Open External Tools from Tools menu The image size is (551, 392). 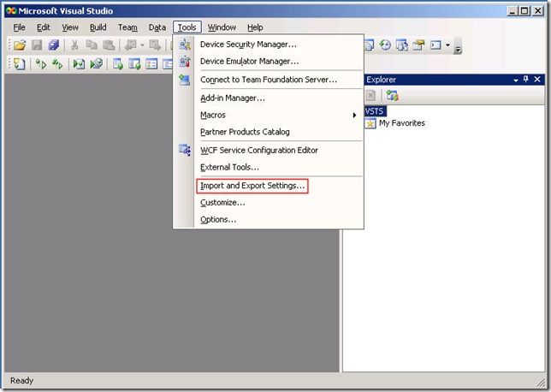click(x=269, y=168)
